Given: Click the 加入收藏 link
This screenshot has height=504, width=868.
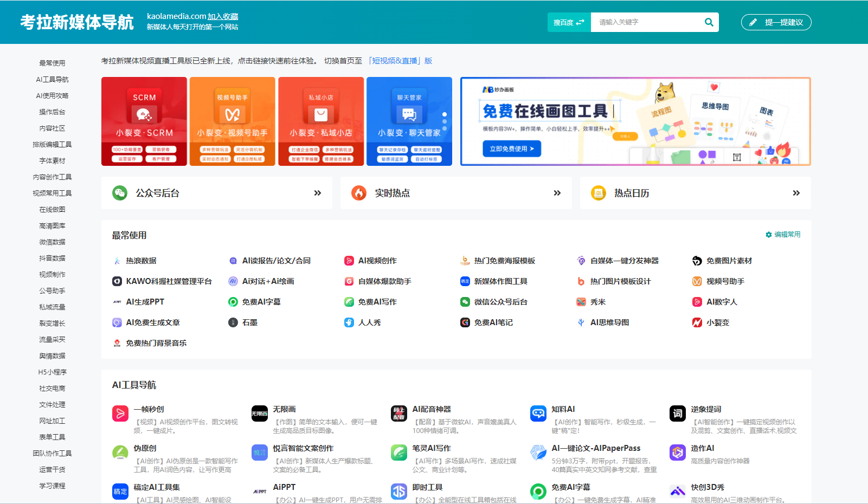Looking at the screenshot, I should (223, 16).
